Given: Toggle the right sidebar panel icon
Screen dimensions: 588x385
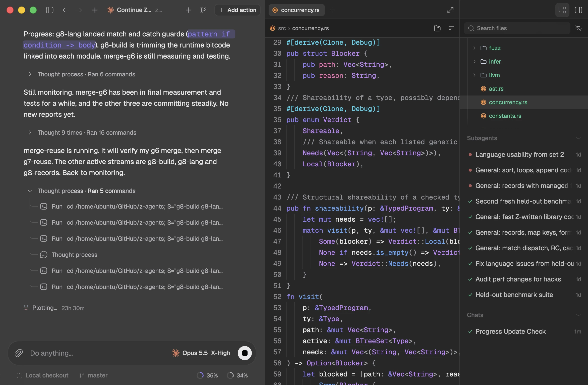Looking at the screenshot, I should [578, 10].
